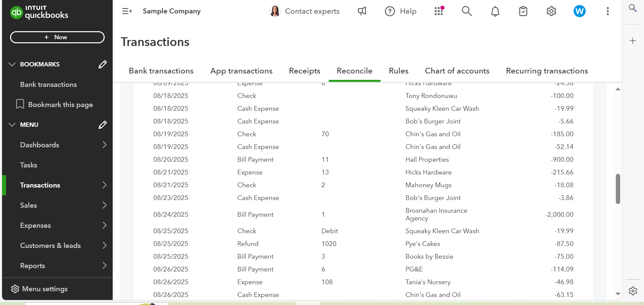
Task: Expand the Expenses submenu arrow
Action: 104,225
